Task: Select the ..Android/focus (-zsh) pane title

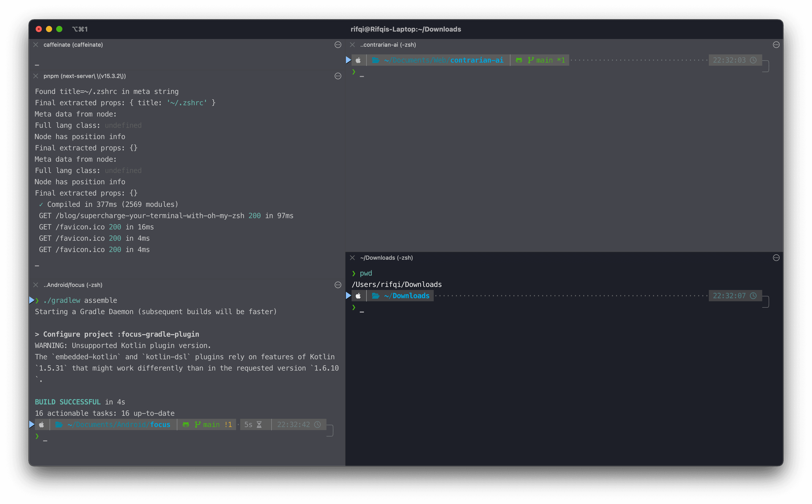Action: point(73,285)
